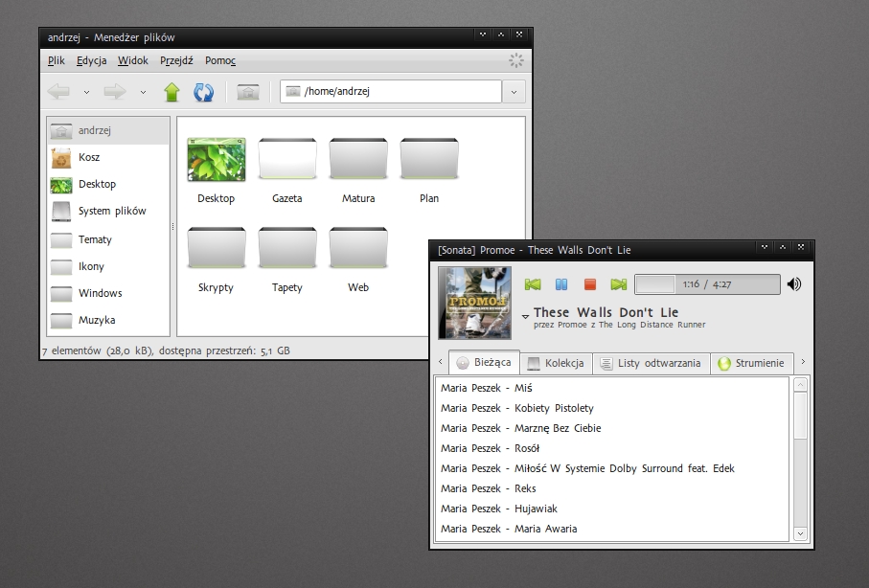Select Maria Peszek - Rosół

tap(612, 448)
